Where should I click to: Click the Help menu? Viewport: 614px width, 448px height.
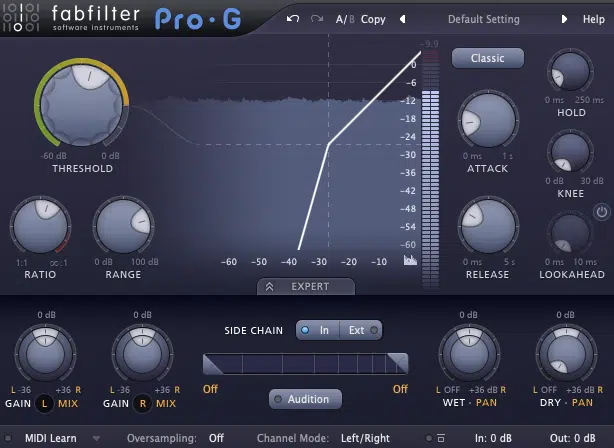pyautogui.click(x=594, y=19)
